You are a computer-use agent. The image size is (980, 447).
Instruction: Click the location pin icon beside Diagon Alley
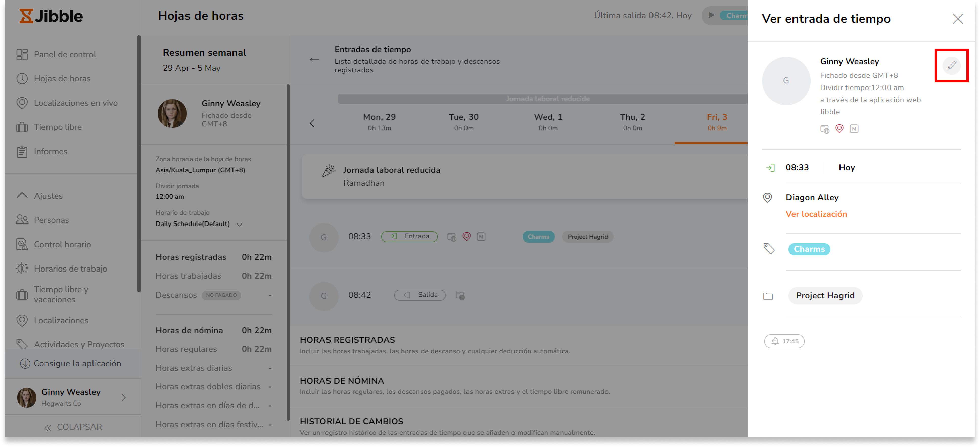[767, 197]
